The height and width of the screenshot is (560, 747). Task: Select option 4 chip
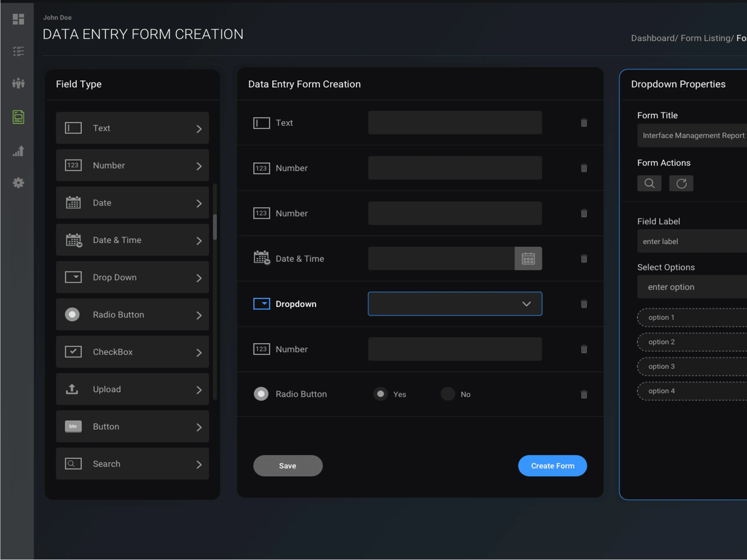tap(692, 391)
